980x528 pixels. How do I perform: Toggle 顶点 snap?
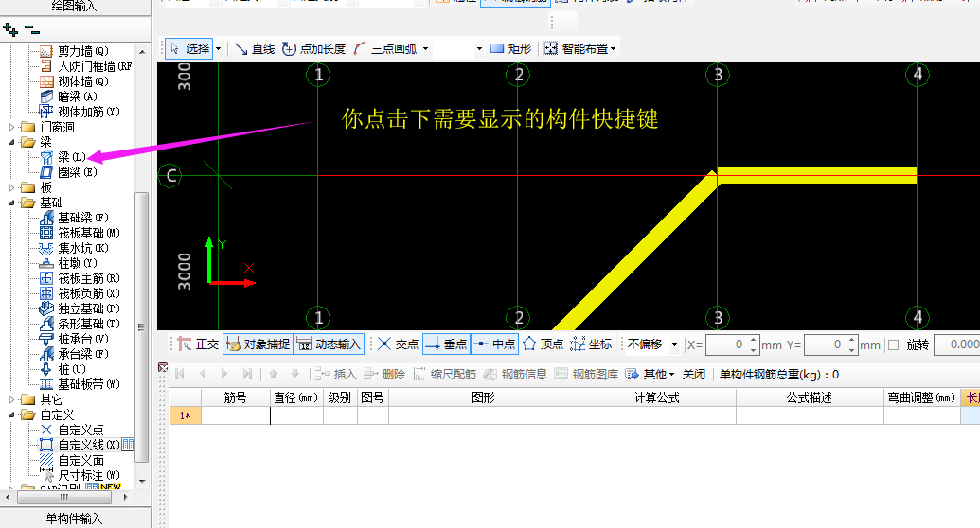[543, 344]
